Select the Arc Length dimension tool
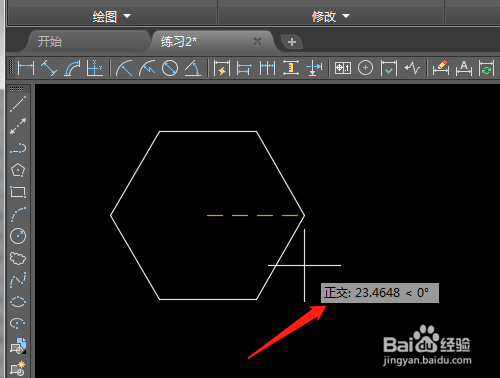 tap(72, 68)
